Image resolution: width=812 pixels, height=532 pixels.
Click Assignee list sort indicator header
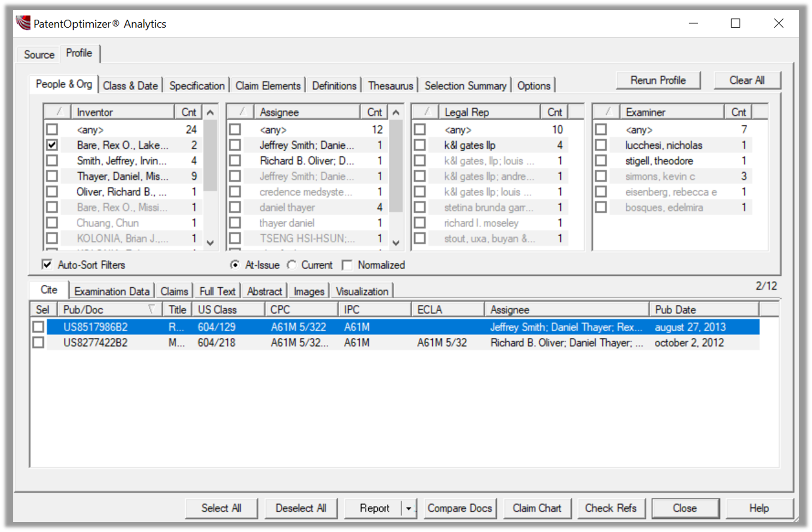241,112
